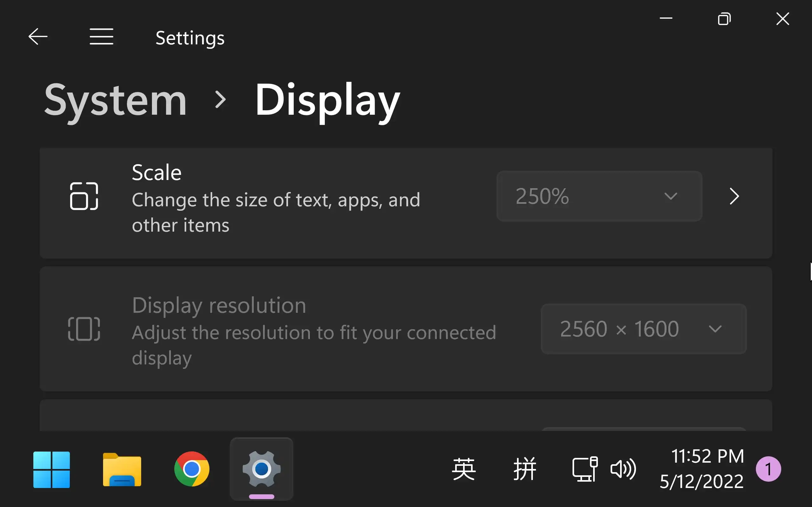The image size is (812, 507).
Task: Click the Scale setting icon
Action: click(84, 196)
